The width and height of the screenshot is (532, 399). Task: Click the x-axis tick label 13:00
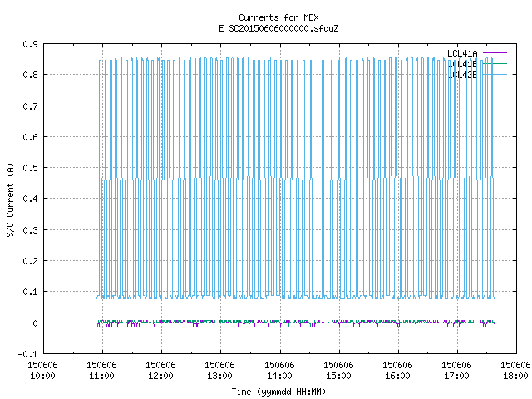pyautogui.click(x=219, y=376)
